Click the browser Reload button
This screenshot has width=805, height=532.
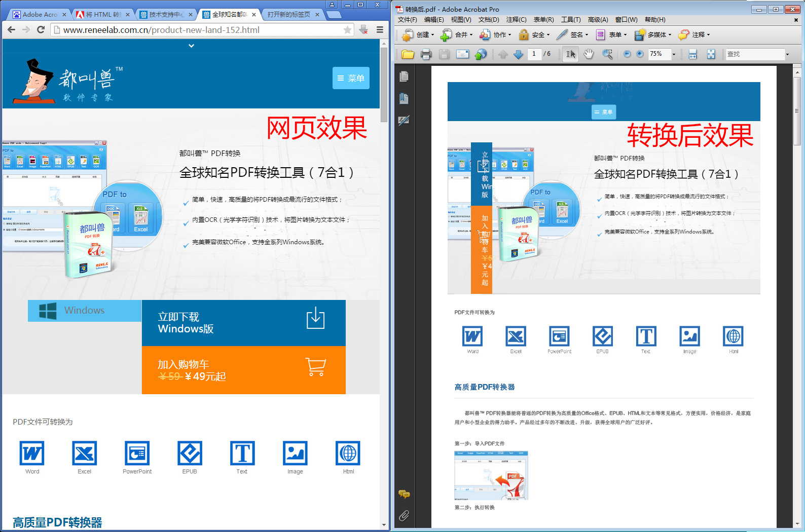pos(41,30)
